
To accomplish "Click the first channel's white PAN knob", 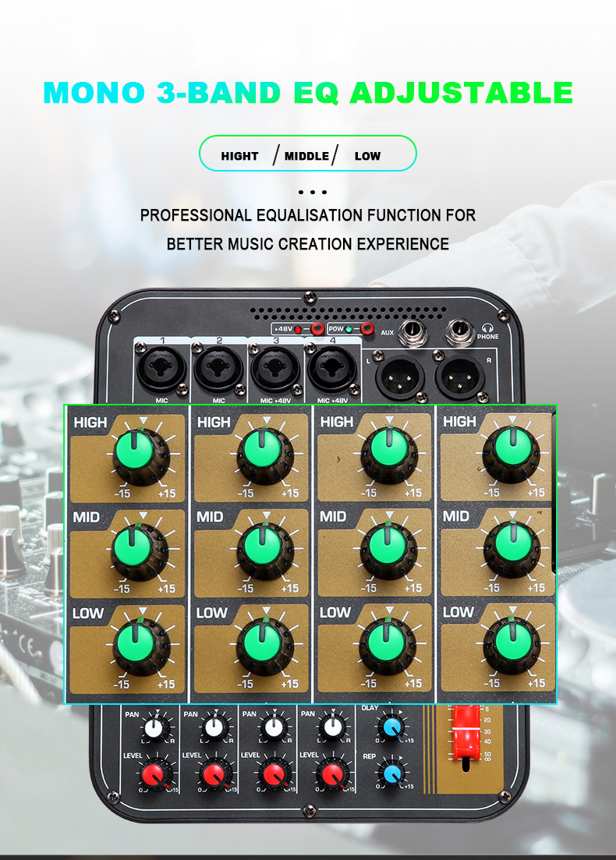I will point(154,727).
